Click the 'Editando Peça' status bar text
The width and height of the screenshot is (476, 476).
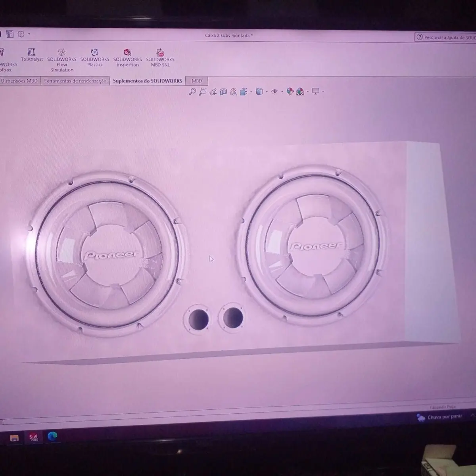(x=443, y=407)
